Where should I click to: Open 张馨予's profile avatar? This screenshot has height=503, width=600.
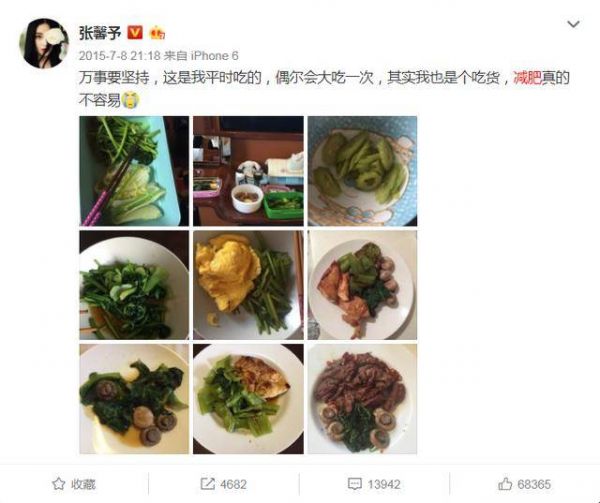point(44,43)
